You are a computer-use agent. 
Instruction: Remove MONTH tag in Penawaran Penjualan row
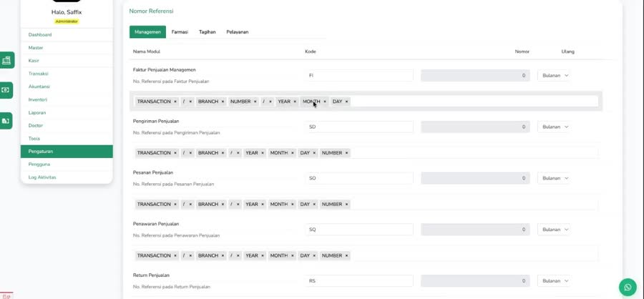293,255
